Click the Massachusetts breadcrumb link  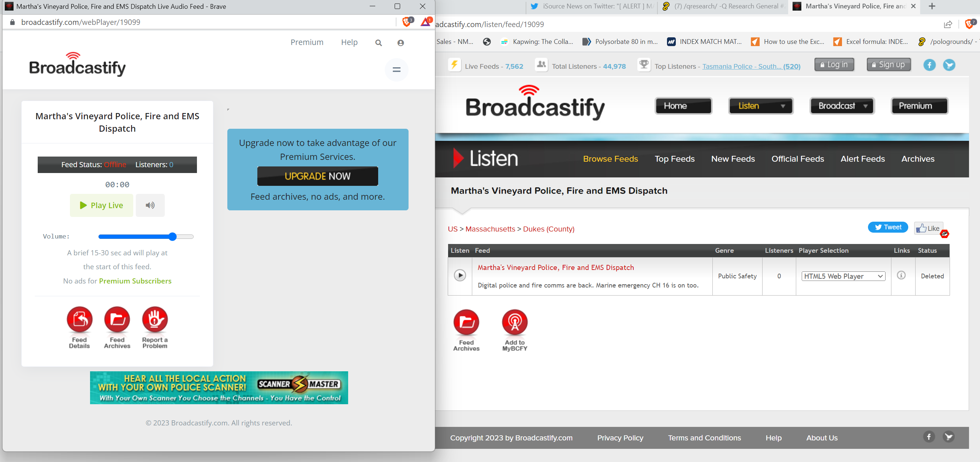pos(490,229)
